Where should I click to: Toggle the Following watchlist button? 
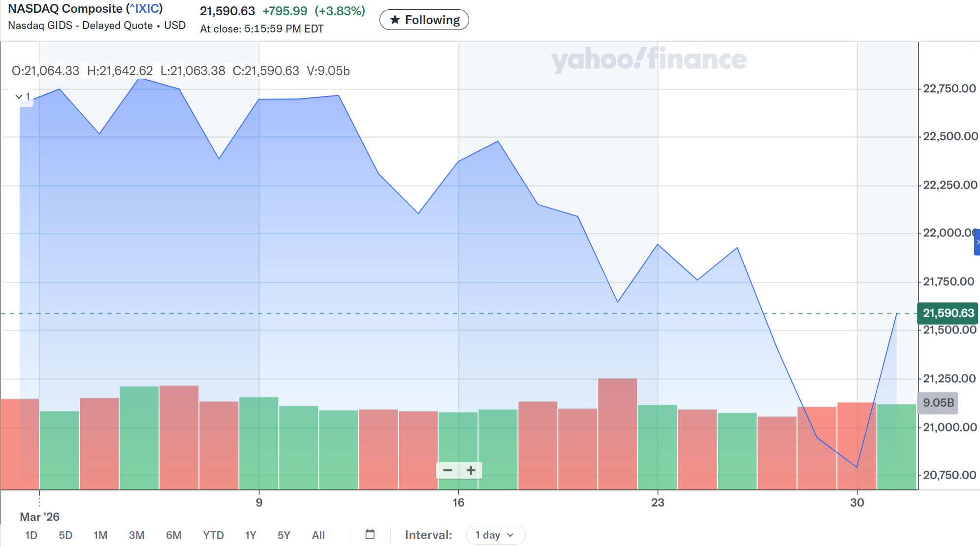424,20
